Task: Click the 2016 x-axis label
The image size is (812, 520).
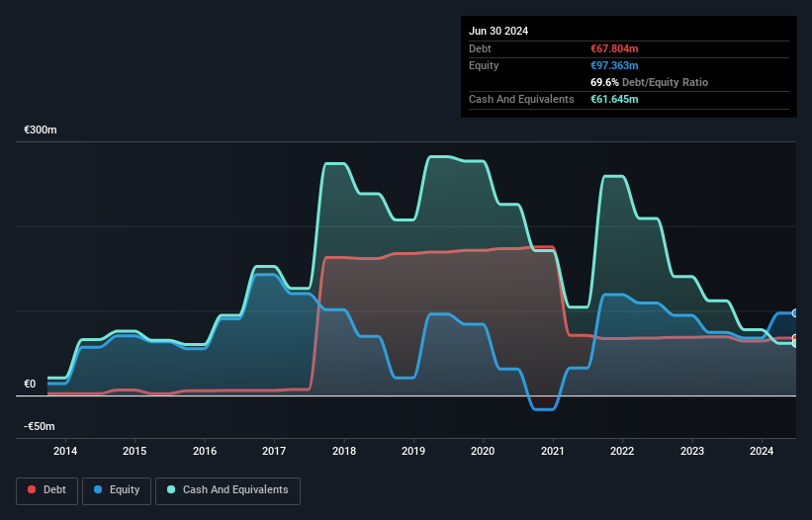Action: 205,451
